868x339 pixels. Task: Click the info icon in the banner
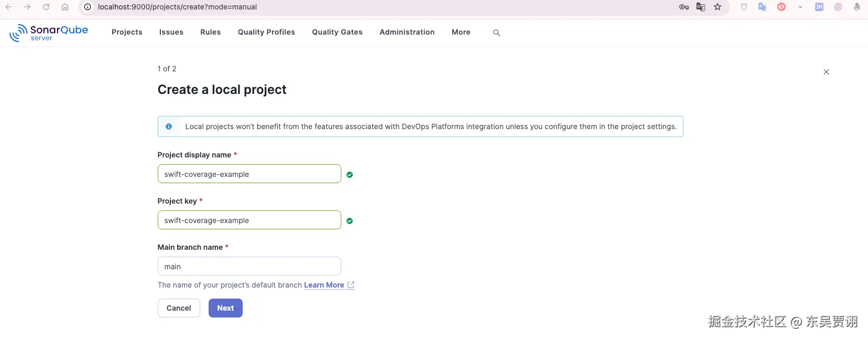pyautogui.click(x=169, y=126)
